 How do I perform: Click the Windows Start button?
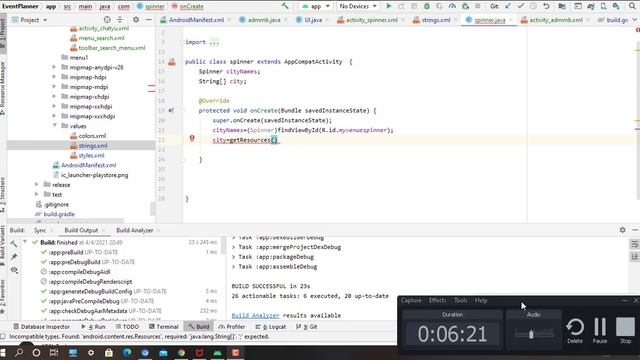click(3, 353)
